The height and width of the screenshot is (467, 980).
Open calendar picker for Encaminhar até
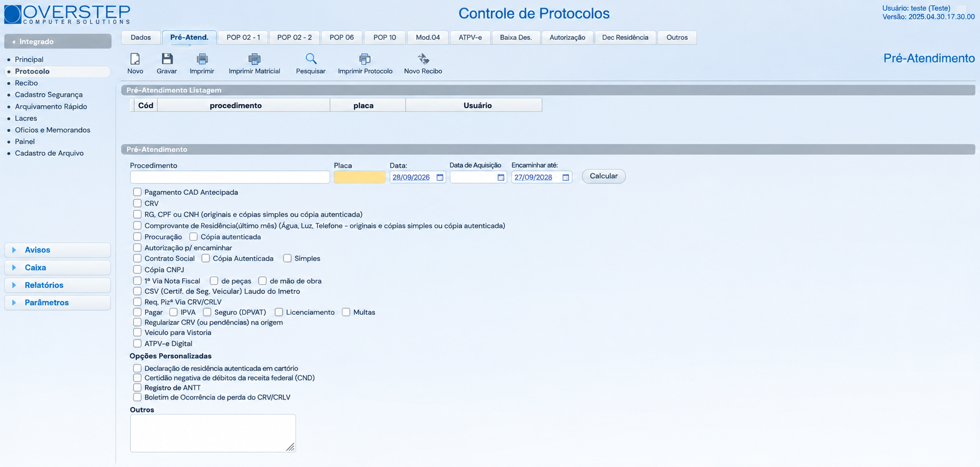tap(565, 177)
